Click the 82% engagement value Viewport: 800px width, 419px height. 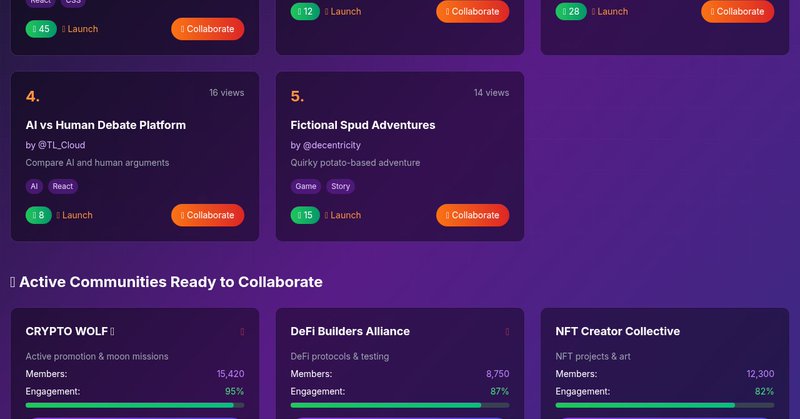[764, 391]
